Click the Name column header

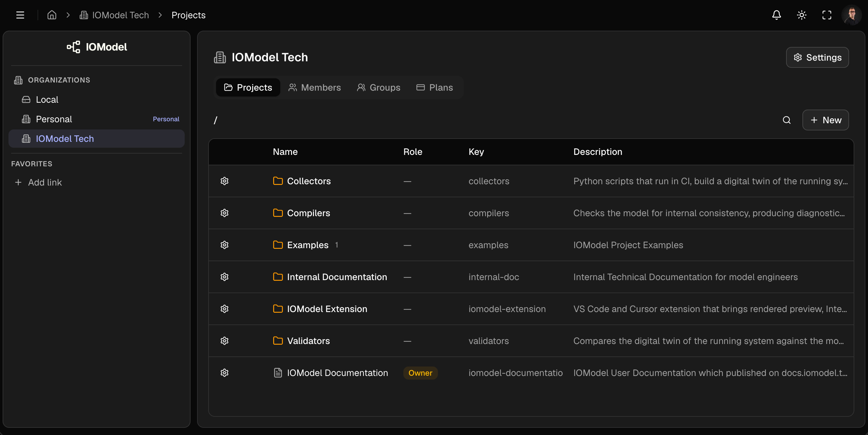(285, 152)
